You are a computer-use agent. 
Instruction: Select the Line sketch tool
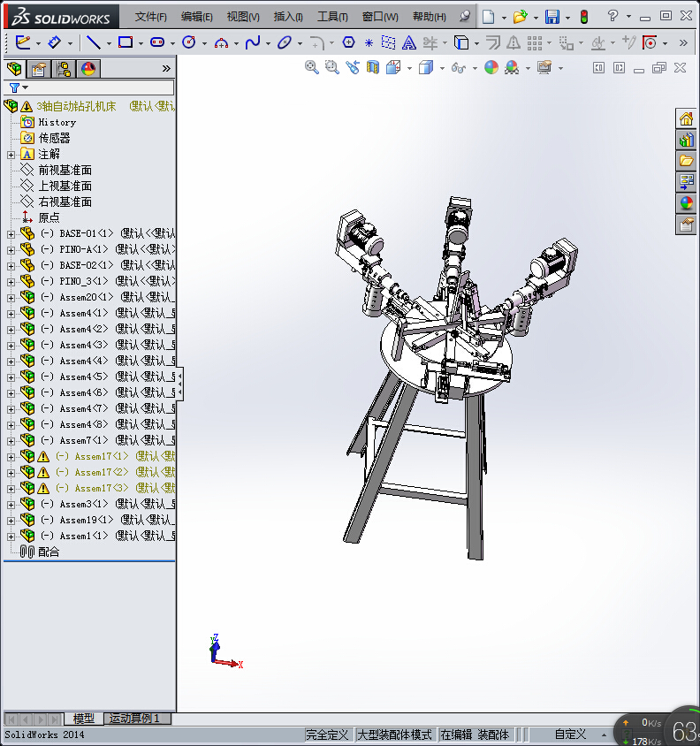coord(94,42)
